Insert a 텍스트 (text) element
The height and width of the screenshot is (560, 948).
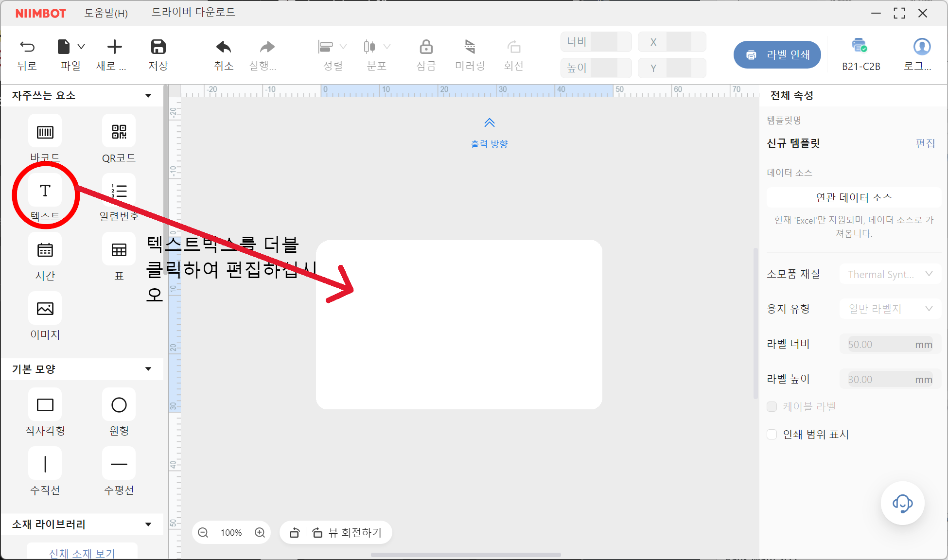(45, 191)
